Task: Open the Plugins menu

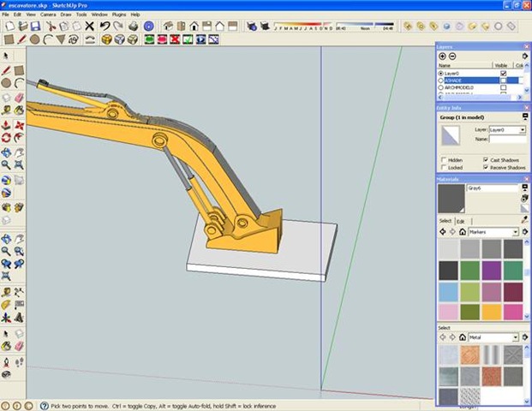Action: pyautogui.click(x=119, y=15)
